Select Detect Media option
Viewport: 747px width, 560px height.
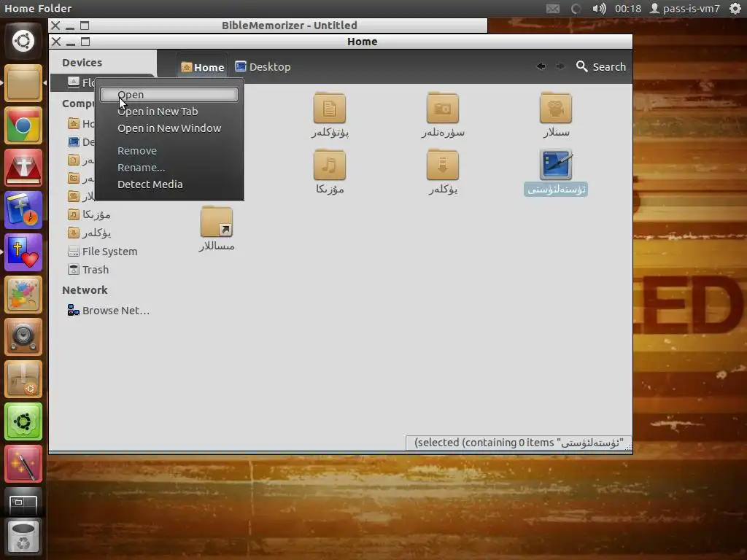point(169,184)
